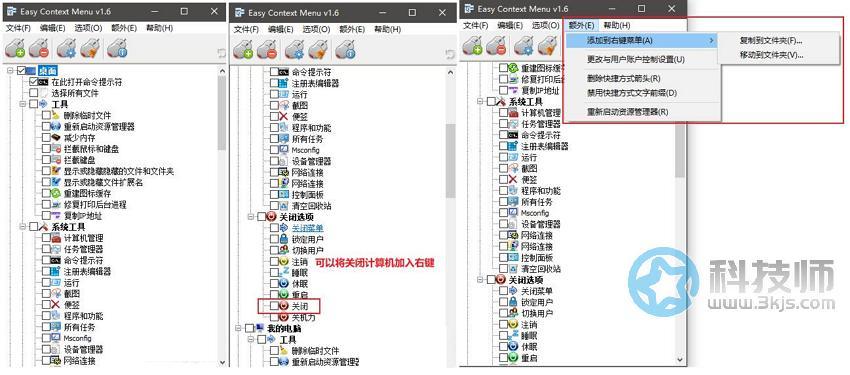Image resolution: width=850 pixels, height=375 pixels.
Task: Click 程序和功能 icon in right window
Action: click(514, 191)
